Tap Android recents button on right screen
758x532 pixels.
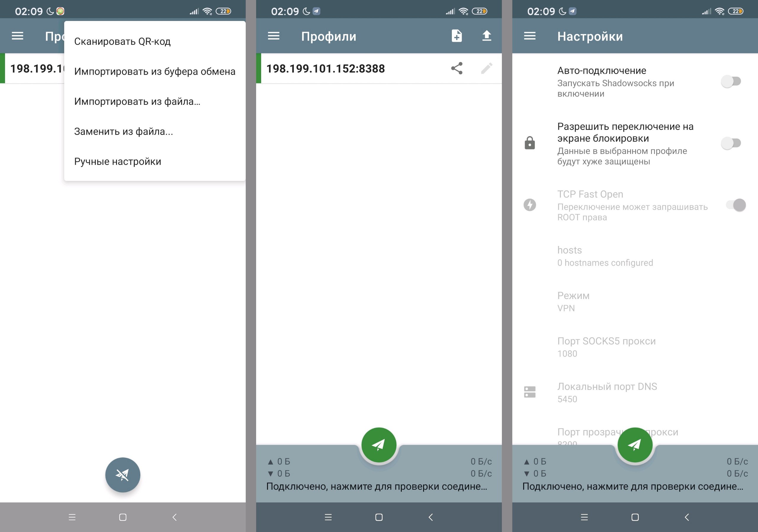[x=584, y=517]
